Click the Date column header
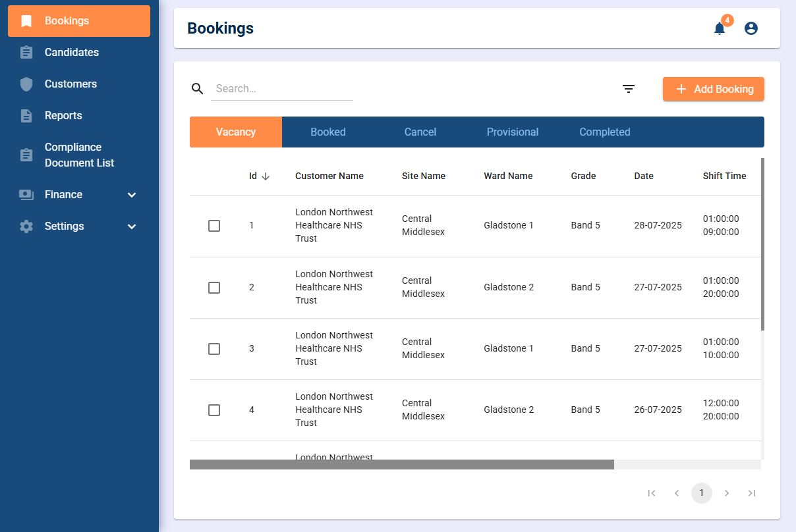 click(644, 176)
